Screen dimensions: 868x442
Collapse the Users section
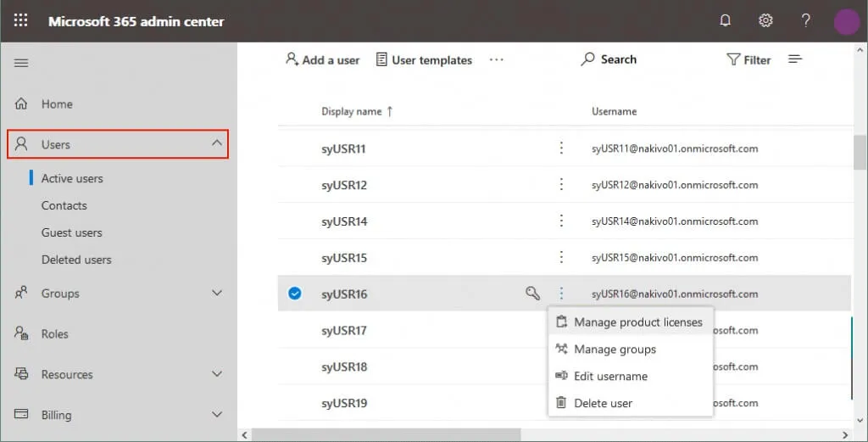(x=217, y=144)
